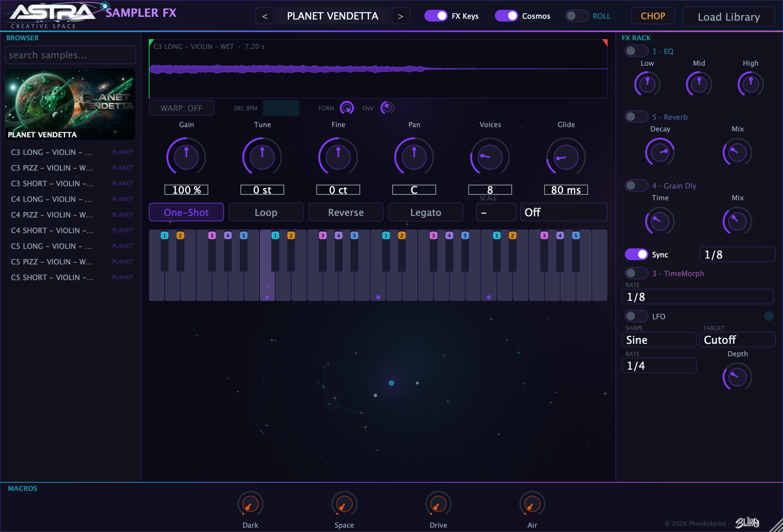Viewport: 783px width, 532px height.
Task: Select One-Shot playback mode
Action: click(x=186, y=212)
